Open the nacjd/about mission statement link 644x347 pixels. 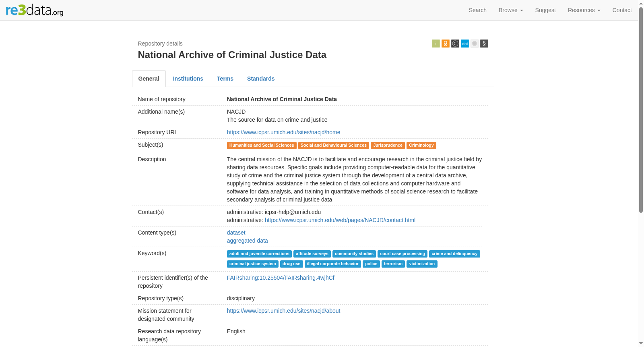coord(283,311)
